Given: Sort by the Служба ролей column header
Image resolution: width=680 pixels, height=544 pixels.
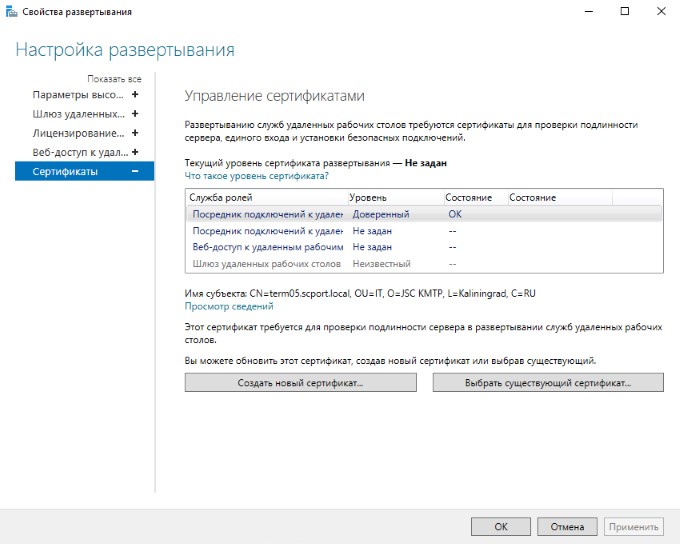Looking at the screenshot, I should click(x=266, y=198).
